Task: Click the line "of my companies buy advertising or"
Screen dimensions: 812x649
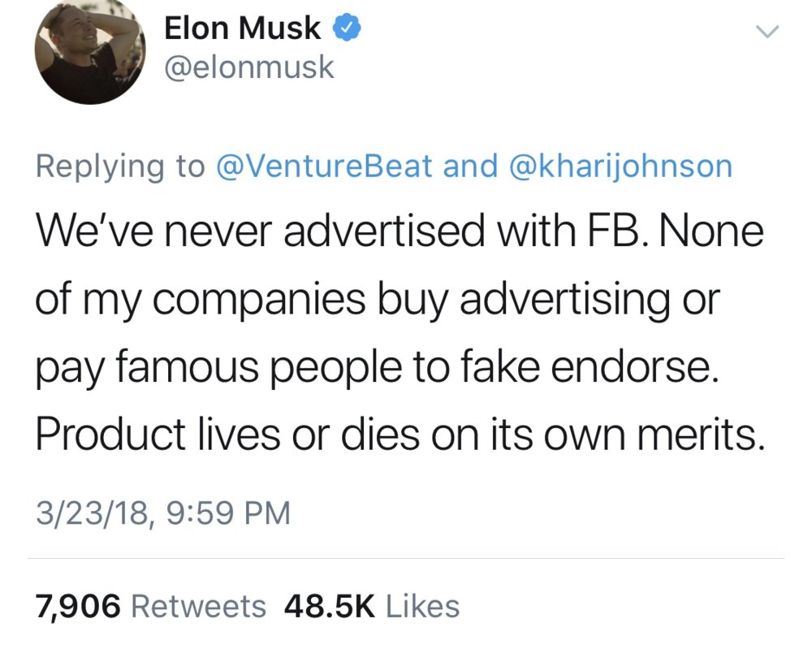Action: pyautogui.click(x=377, y=301)
